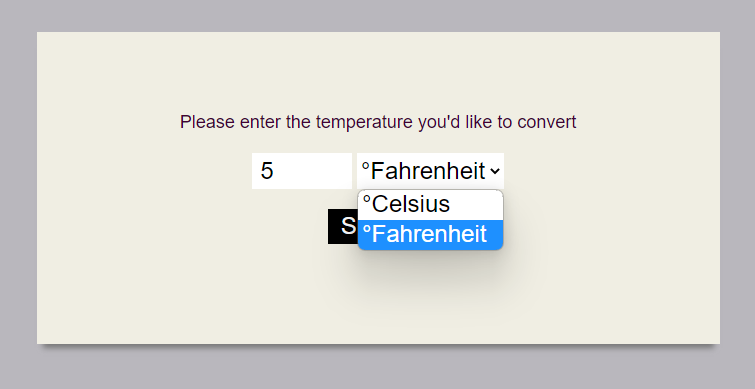The height and width of the screenshot is (389, 755).
Task: Collapse the unit dropdown via its chevron arrow
Action: (x=495, y=171)
